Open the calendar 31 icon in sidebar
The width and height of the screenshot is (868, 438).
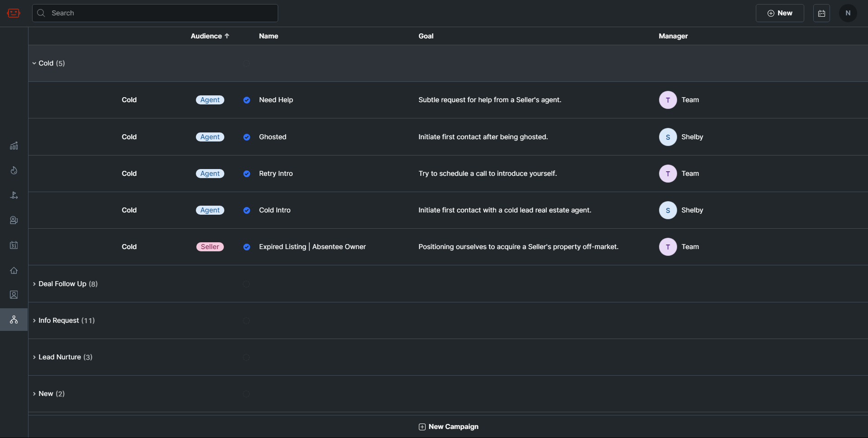[x=14, y=245]
